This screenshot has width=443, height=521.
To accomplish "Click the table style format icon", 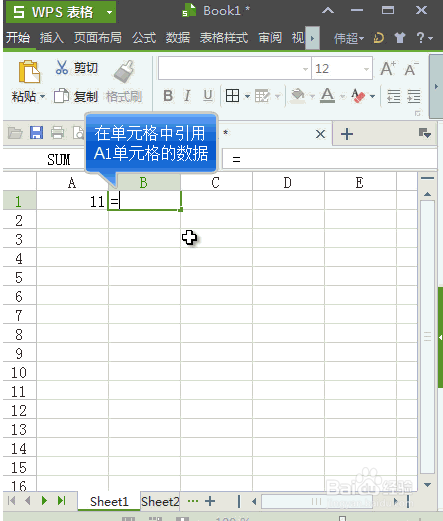I will coord(262,96).
